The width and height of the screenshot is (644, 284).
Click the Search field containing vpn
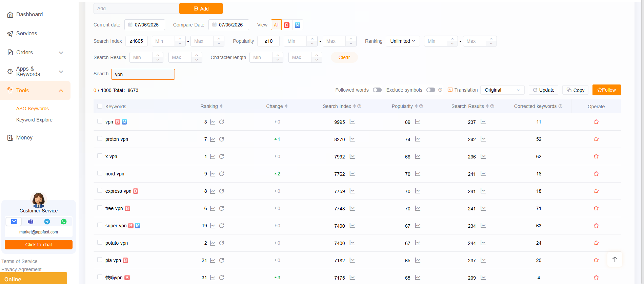point(143,74)
